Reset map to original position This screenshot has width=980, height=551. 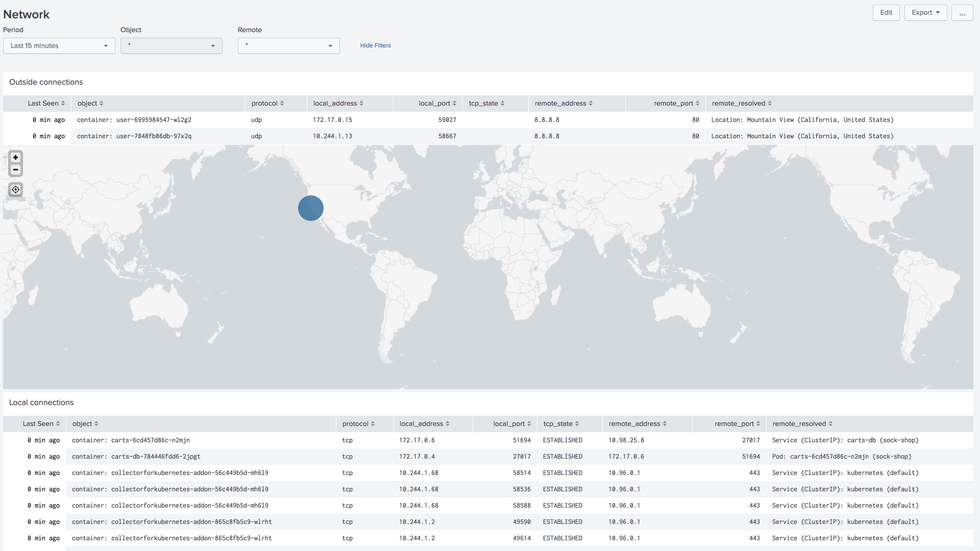click(x=16, y=189)
